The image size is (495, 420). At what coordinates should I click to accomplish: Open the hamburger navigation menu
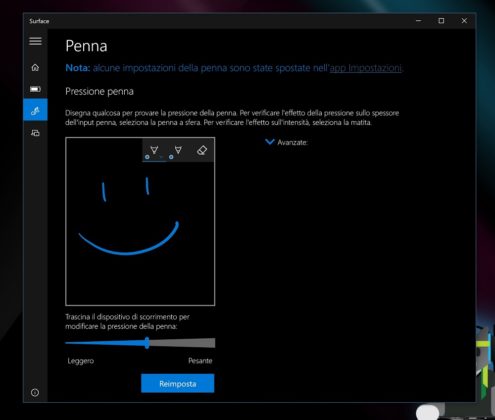pos(35,41)
